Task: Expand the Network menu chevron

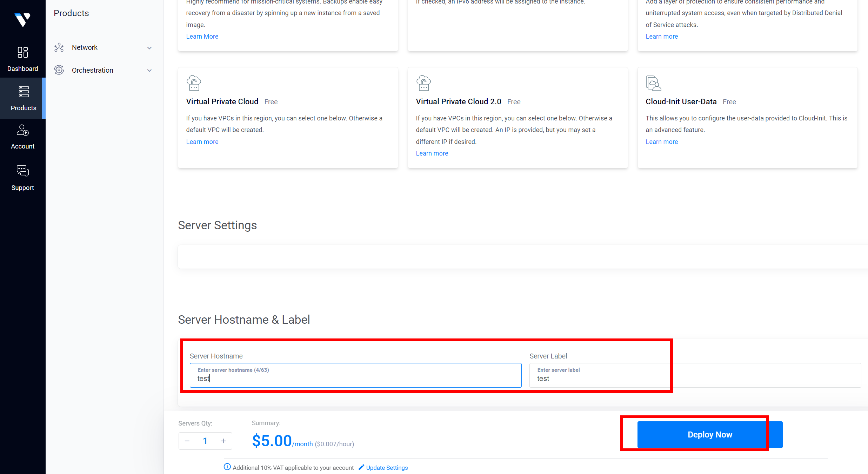Action: (149, 48)
